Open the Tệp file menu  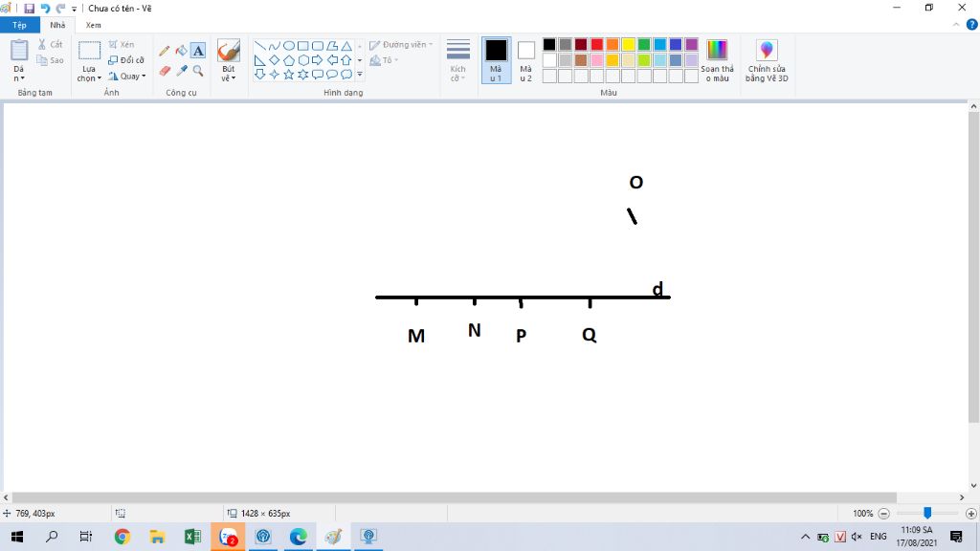(20, 25)
